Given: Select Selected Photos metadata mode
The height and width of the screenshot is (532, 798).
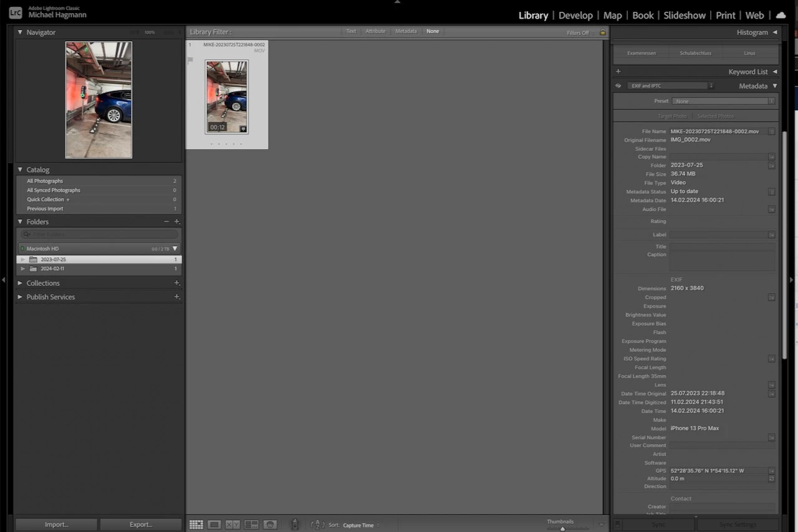Looking at the screenshot, I should click(716, 116).
